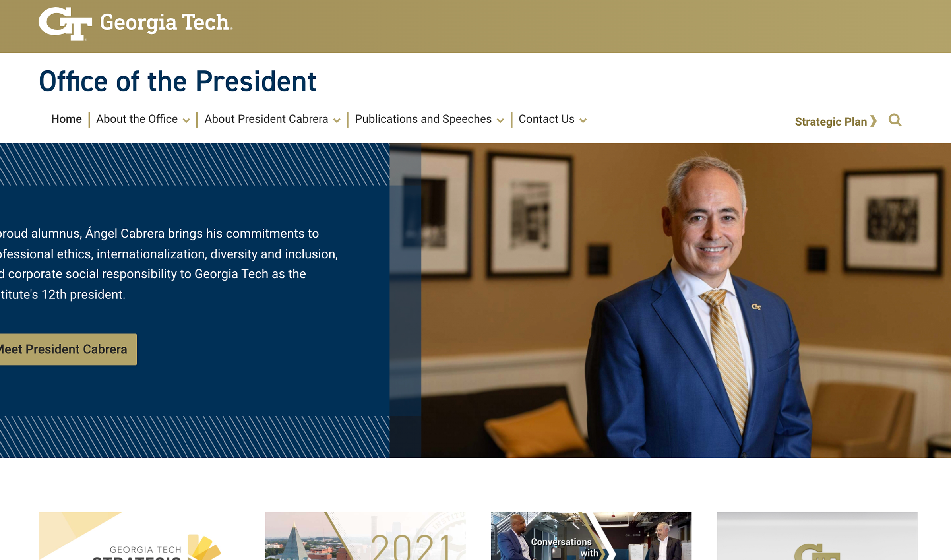Click the Publications and Speeches dropdown arrow

pos(500,121)
